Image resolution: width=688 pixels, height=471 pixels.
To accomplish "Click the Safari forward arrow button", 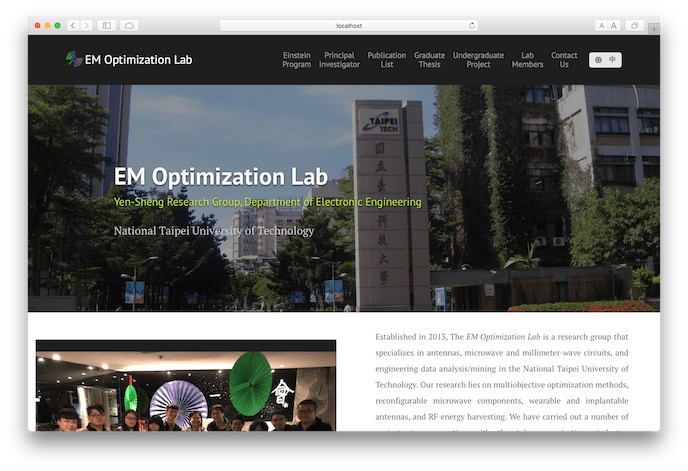I will pyautogui.click(x=87, y=25).
